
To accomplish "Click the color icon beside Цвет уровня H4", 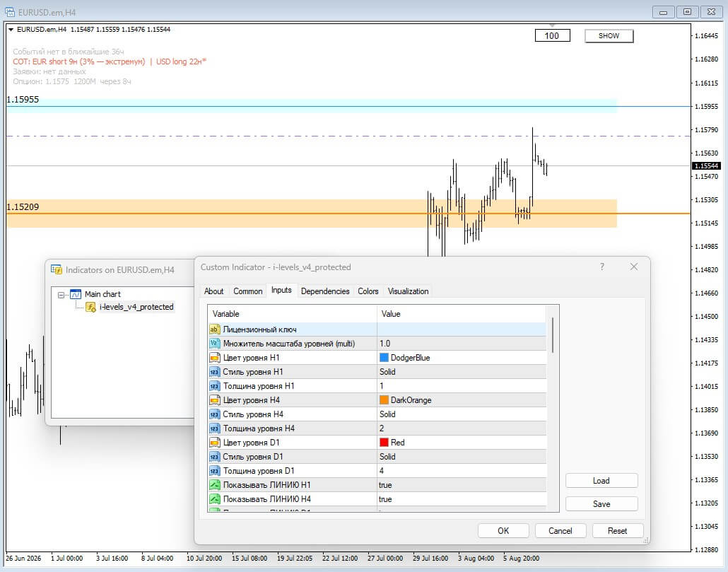I will pyautogui.click(x=214, y=400).
